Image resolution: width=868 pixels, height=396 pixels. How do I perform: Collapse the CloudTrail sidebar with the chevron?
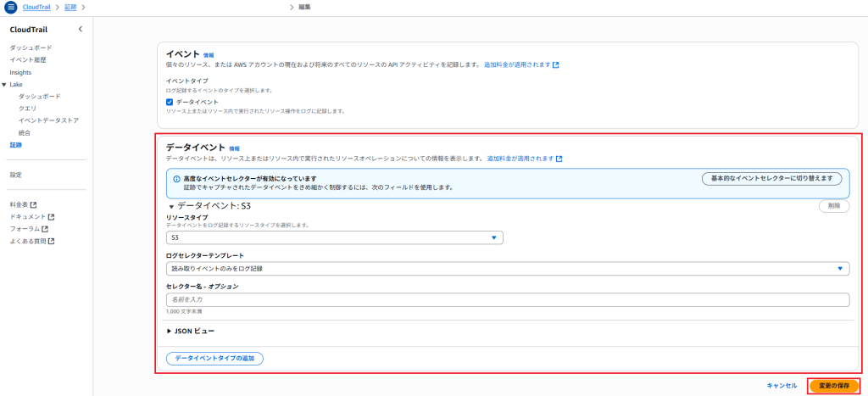(x=80, y=29)
